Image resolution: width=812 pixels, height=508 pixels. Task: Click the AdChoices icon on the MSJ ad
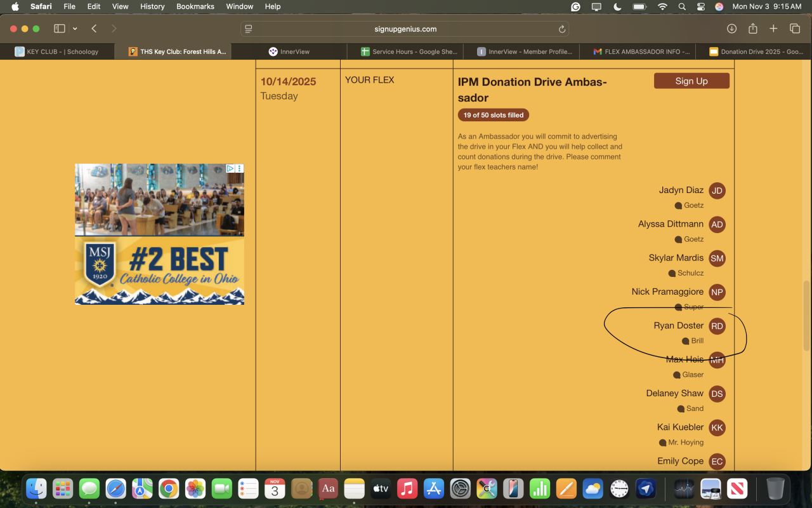[232, 168]
